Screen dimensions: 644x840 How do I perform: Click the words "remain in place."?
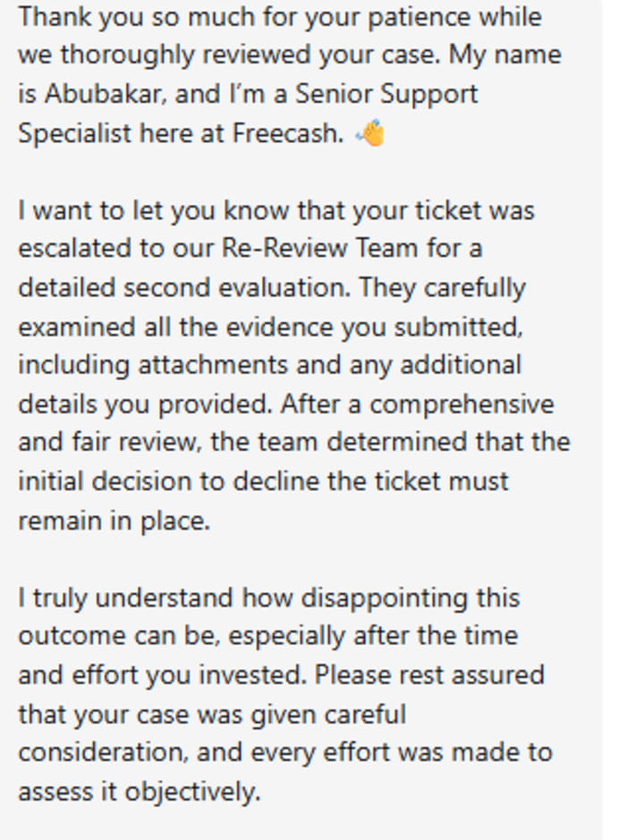pos(114,521)
